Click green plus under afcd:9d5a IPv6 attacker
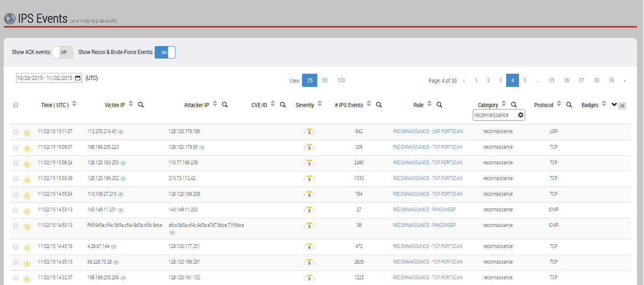 point(172,233)
